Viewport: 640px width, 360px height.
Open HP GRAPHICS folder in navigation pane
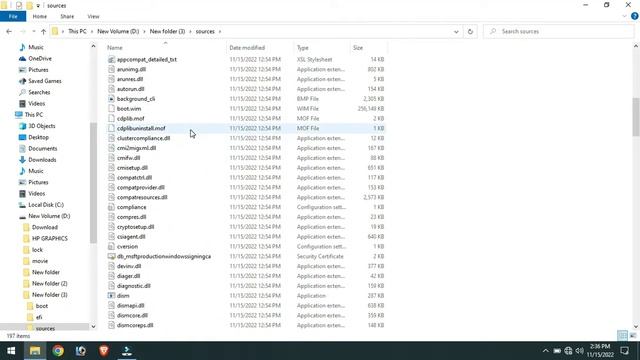[49, 238]
